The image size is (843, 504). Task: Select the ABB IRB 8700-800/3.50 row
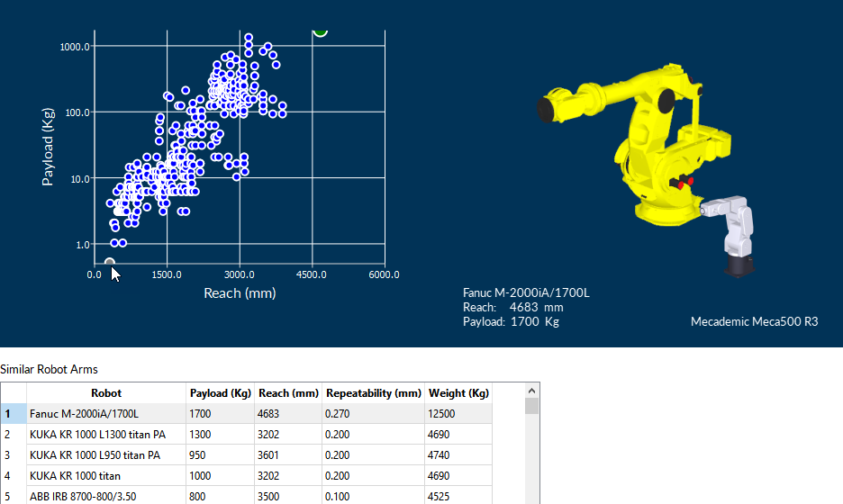pos(105,496)
